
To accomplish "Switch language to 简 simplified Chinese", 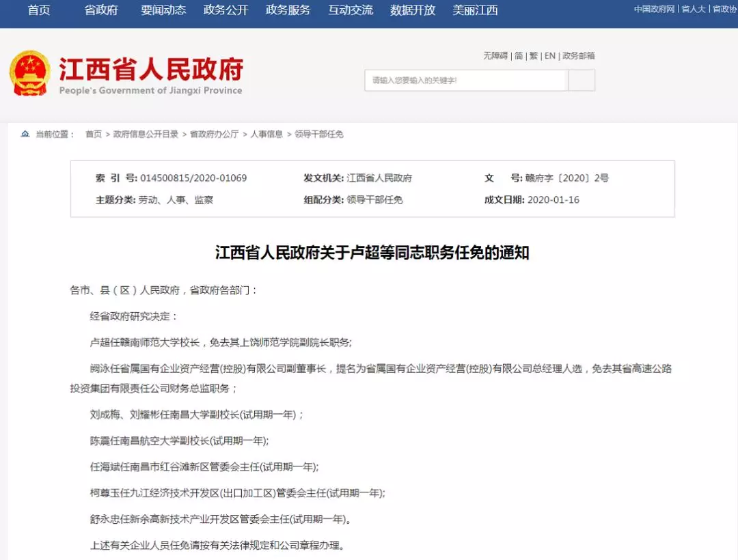I will (x=518, y=55).
